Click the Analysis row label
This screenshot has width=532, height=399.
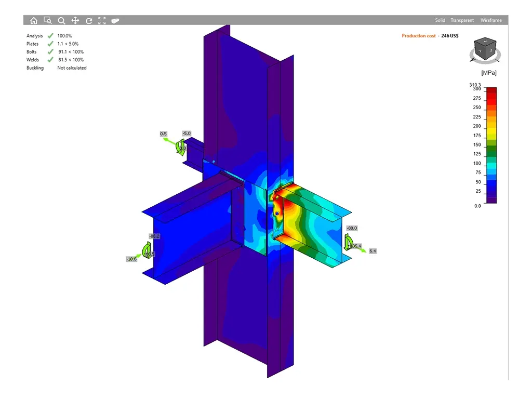pyautogui.click(x=35, y=36)
